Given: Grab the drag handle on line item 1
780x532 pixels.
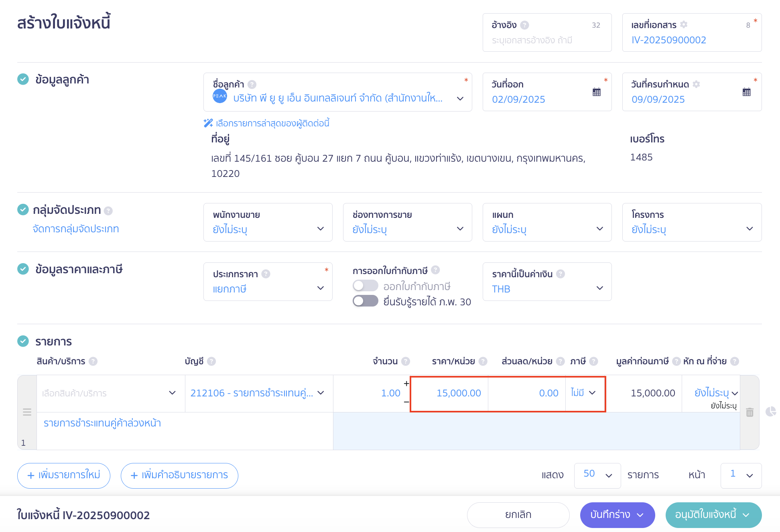Looking at the screenshot, I should point(27,412).
